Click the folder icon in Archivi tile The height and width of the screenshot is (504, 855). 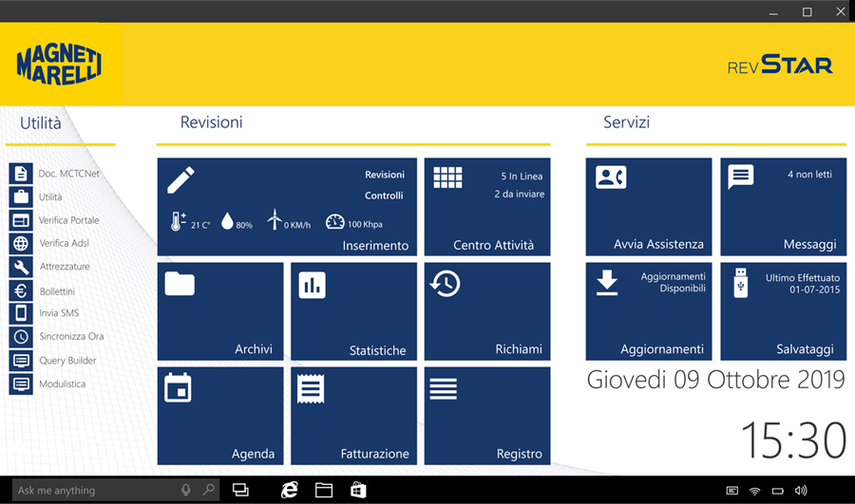pyautogui.click(x=180, y=284)
